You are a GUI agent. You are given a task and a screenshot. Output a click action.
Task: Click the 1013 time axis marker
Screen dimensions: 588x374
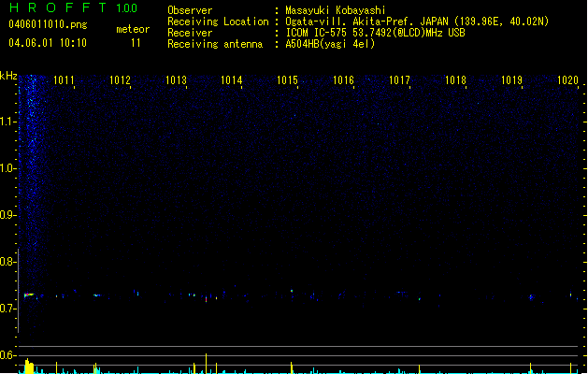coord(176,80)
